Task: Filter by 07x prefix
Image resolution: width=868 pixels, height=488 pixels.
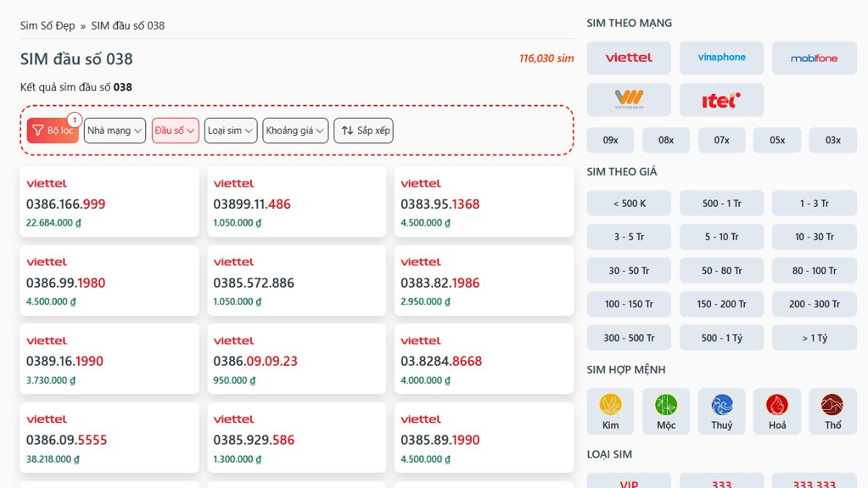Action: point(722,140)
